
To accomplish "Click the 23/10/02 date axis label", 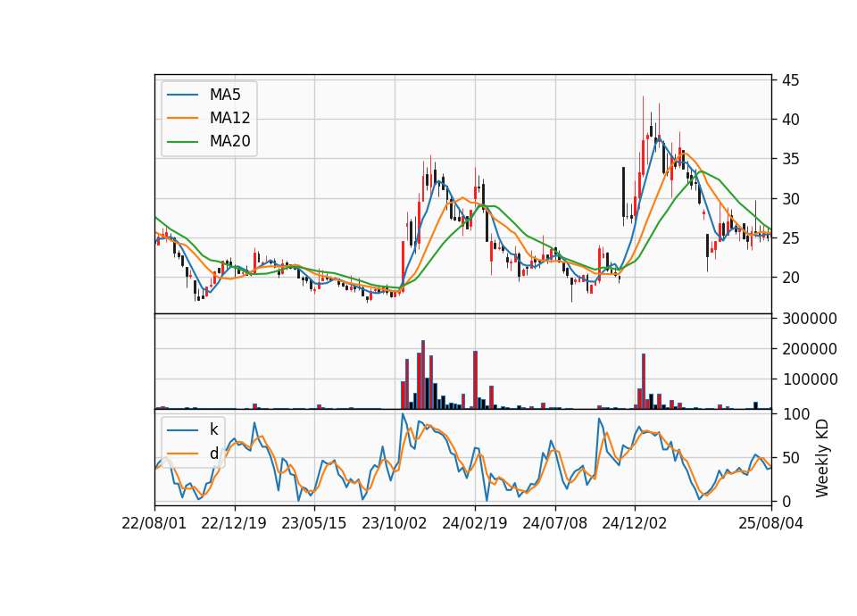I will coord(394,523).
